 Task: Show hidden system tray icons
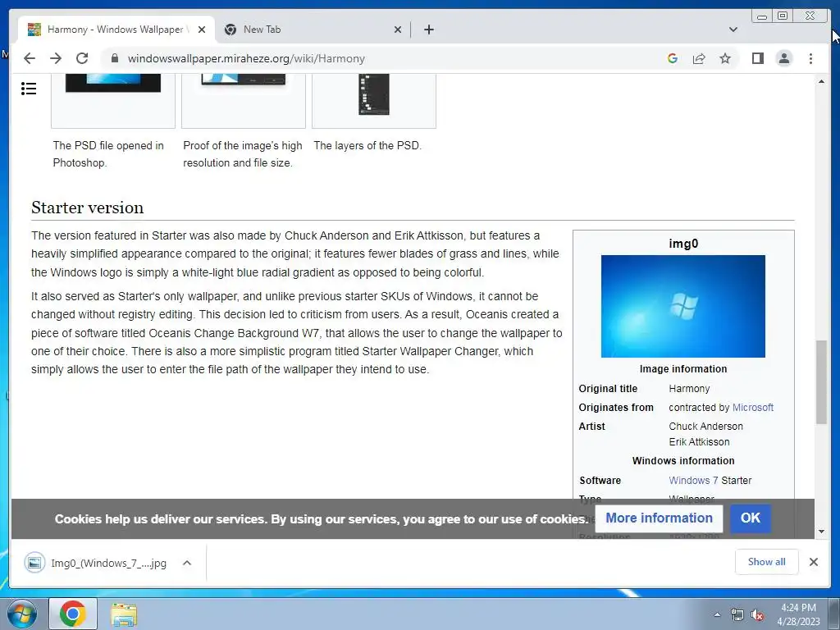coord(717,614)
